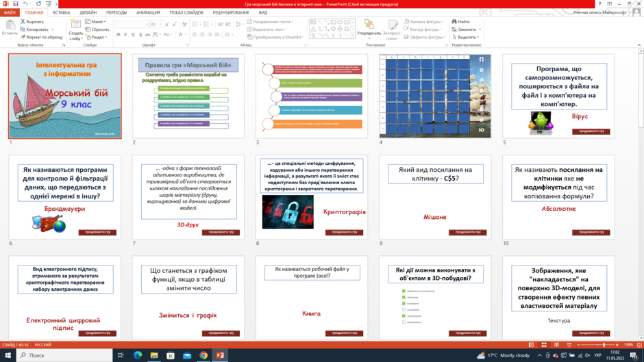Select Формат по образцу format painter
Screen dimensions: 644x362
(x=42, y=37)
